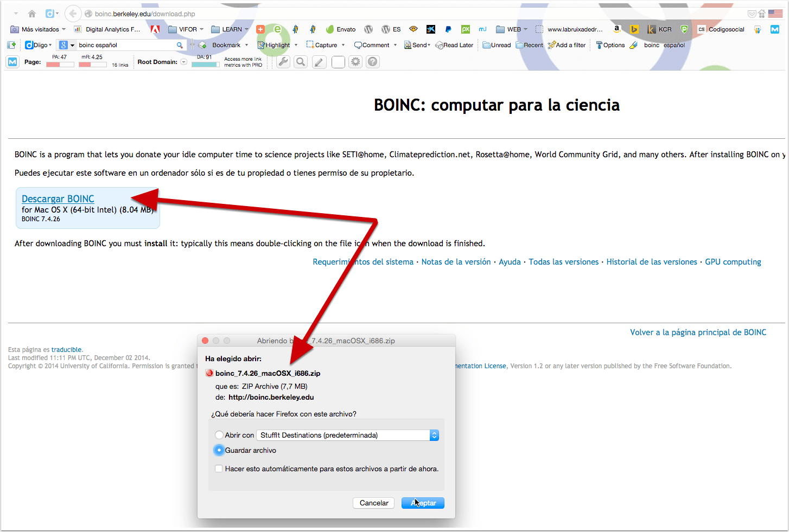The image size is (789, 532).
Task: Expand the Root Domain dropdown arrow
Action: tap(184, 62)
